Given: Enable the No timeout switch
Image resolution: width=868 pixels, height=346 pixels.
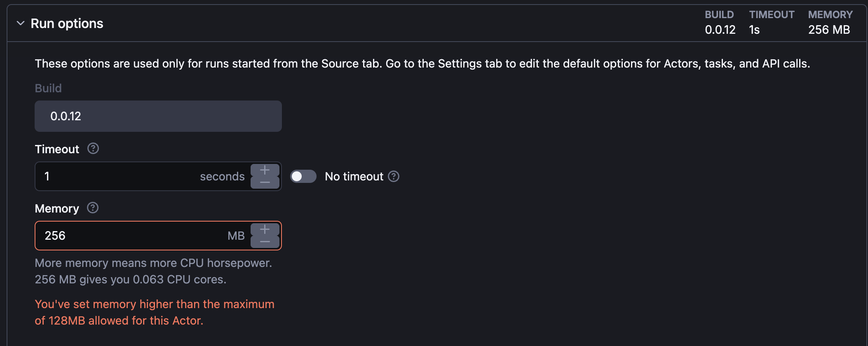Looking at the screenshot, I should 303,176.
